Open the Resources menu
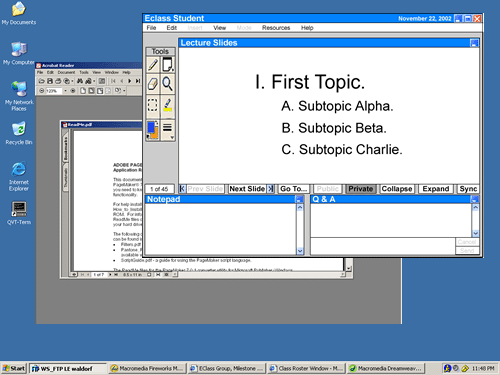 point(276,28)
